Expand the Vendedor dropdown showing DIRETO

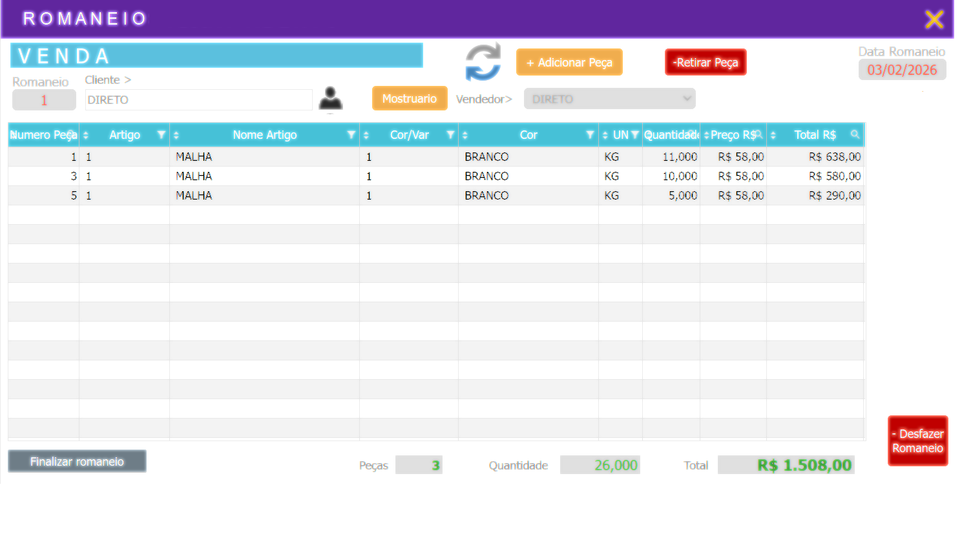[609, 99]
